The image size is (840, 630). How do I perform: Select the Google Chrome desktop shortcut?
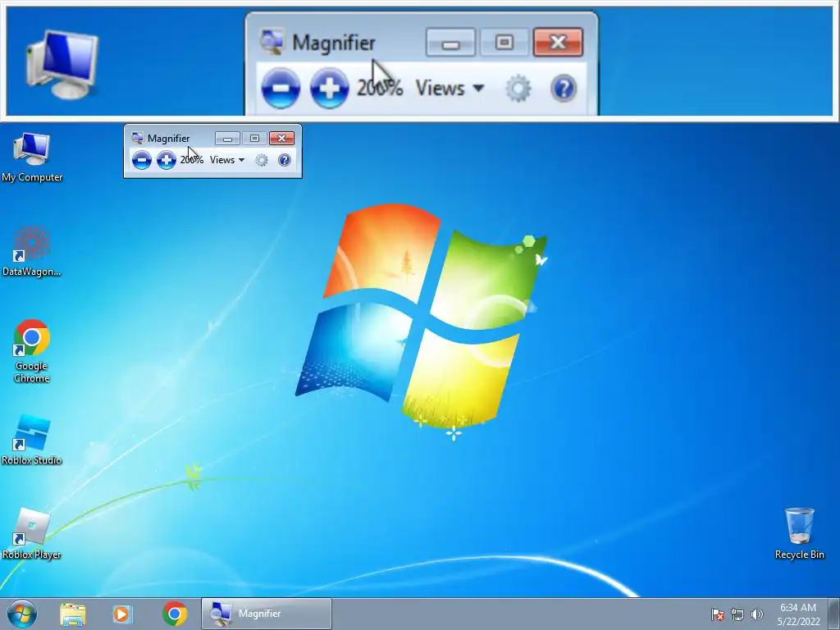coord(32,351)
